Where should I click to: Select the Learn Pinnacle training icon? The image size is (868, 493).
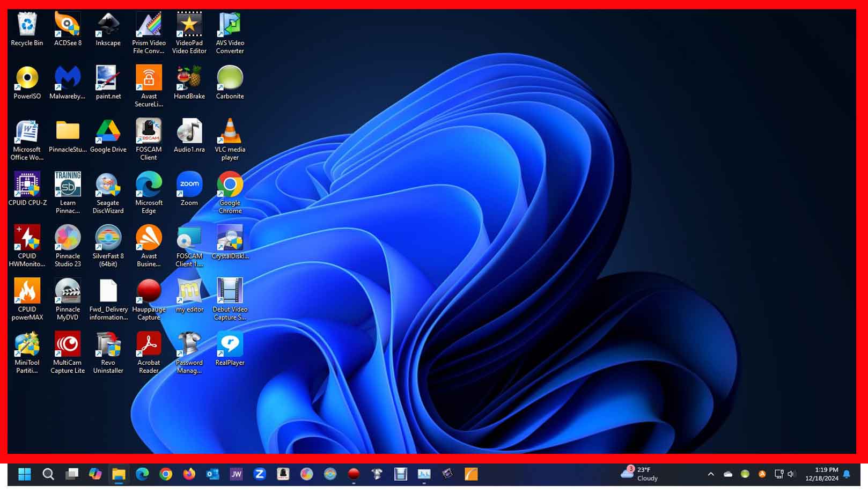[68, 193]
